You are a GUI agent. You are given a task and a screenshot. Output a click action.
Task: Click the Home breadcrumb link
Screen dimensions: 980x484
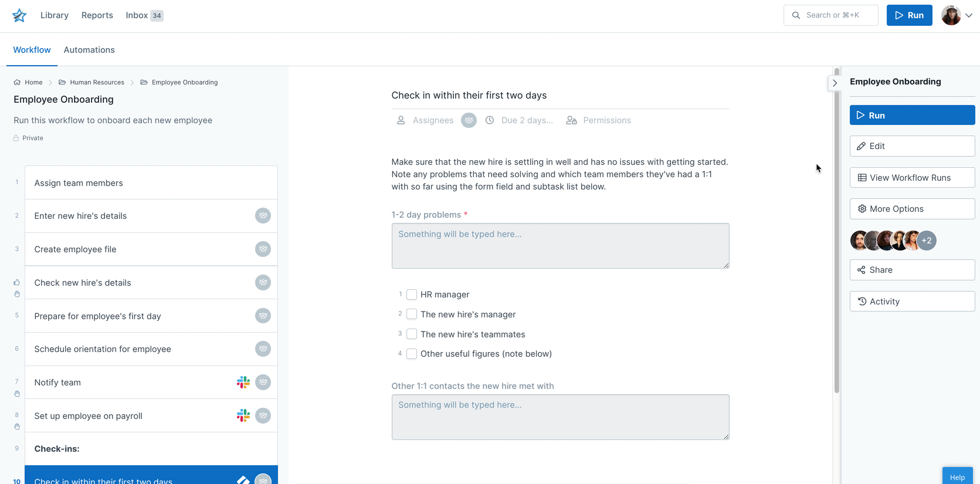pyautogui.click(x=33, y=82)
